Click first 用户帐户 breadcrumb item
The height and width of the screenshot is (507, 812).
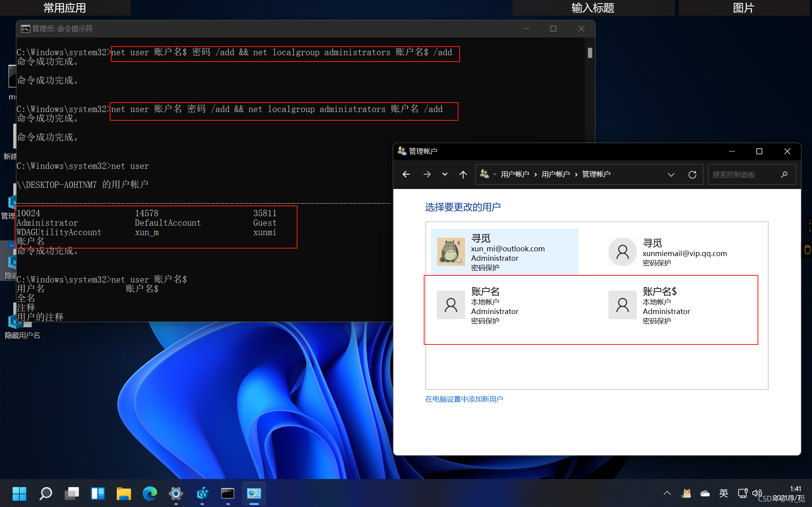(x=515, y=174)
